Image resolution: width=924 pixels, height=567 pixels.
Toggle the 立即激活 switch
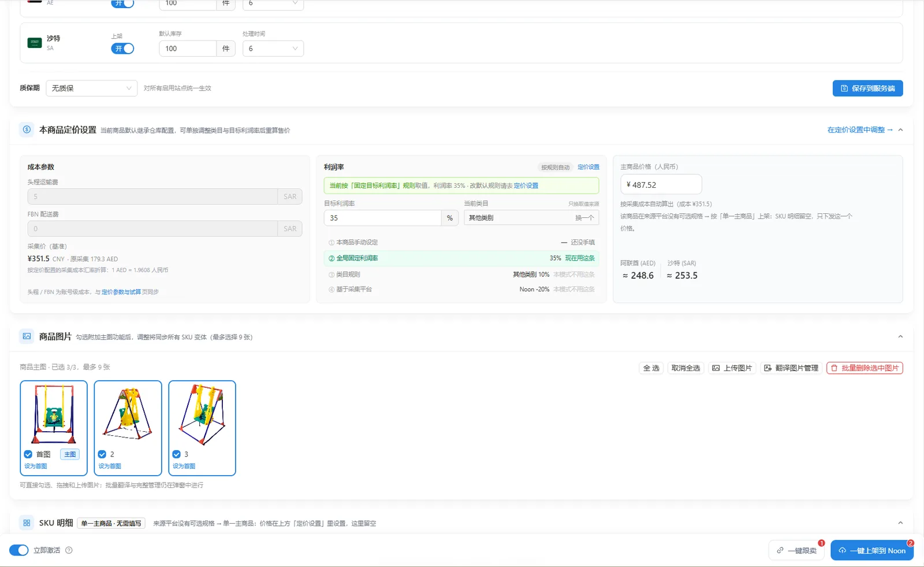tap(19, 550)
